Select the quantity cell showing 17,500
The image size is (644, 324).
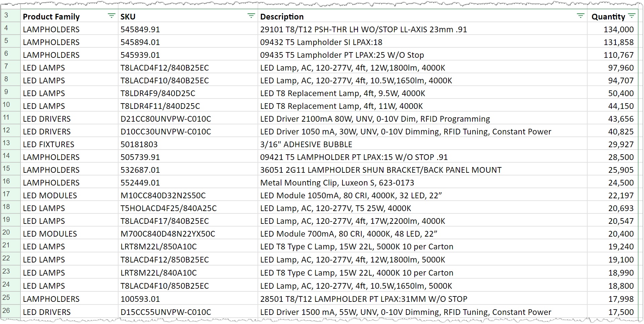(621, 312)
